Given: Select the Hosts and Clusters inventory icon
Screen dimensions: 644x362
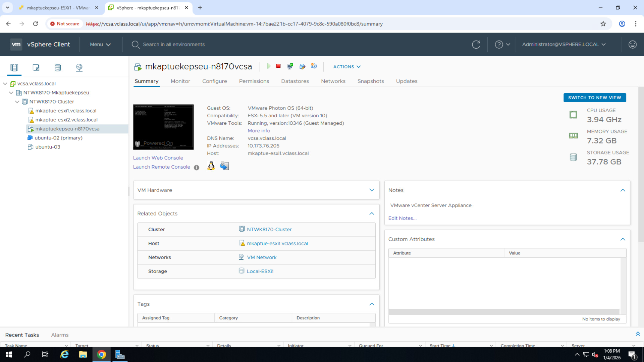Looking at the screenshot, I should (14, 67).
